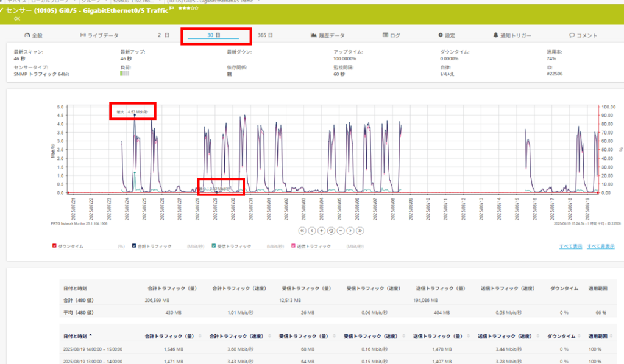Viewport: 624px width, 364px height.
Task: Click the flag icon beside sensor title
Action: pyautogui.click(x=171, y=8)
